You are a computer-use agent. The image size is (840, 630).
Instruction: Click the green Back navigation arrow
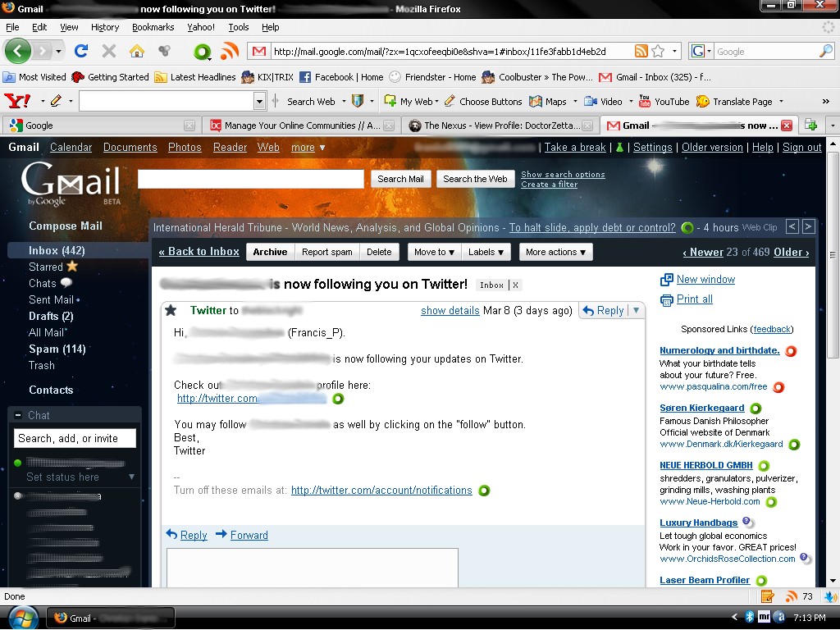tap(18, 52)
